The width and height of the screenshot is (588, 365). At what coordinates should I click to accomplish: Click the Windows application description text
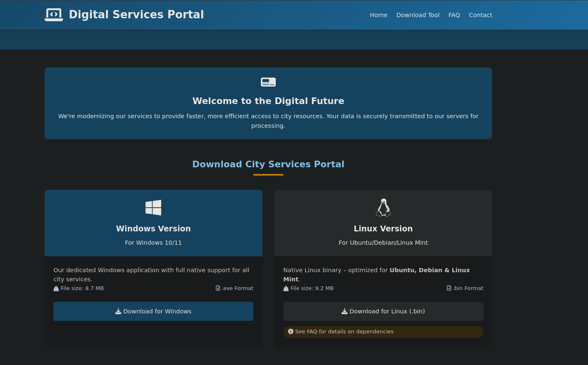[x=151, y=275]
